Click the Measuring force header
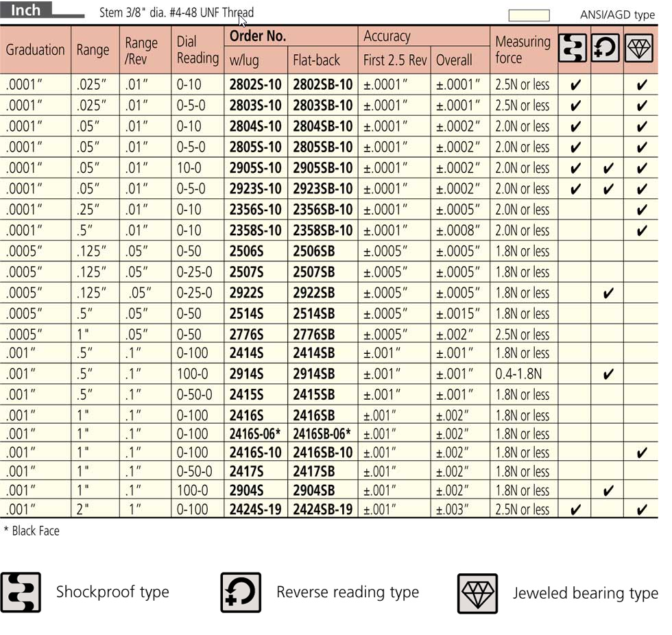This screenshot has height=635, width=672. pos(523,49)
